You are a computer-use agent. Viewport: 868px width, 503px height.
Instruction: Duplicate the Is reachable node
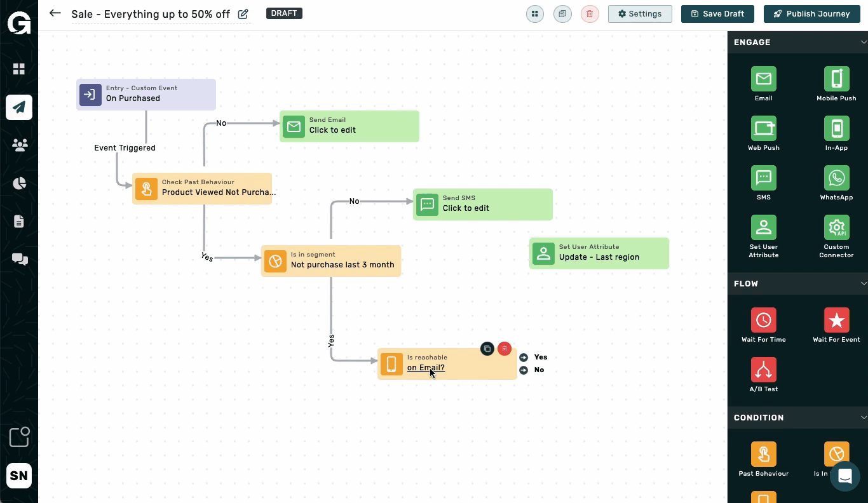tap(487, 349)
